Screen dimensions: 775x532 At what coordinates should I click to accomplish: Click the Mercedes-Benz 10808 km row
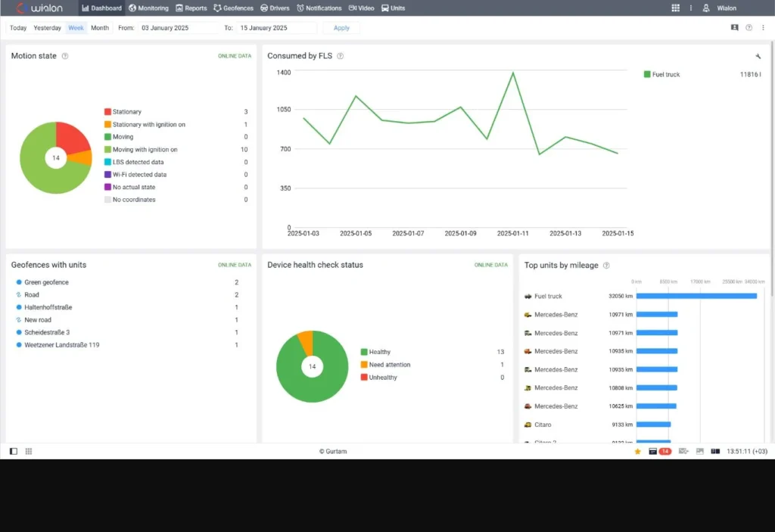pos(644,387)
